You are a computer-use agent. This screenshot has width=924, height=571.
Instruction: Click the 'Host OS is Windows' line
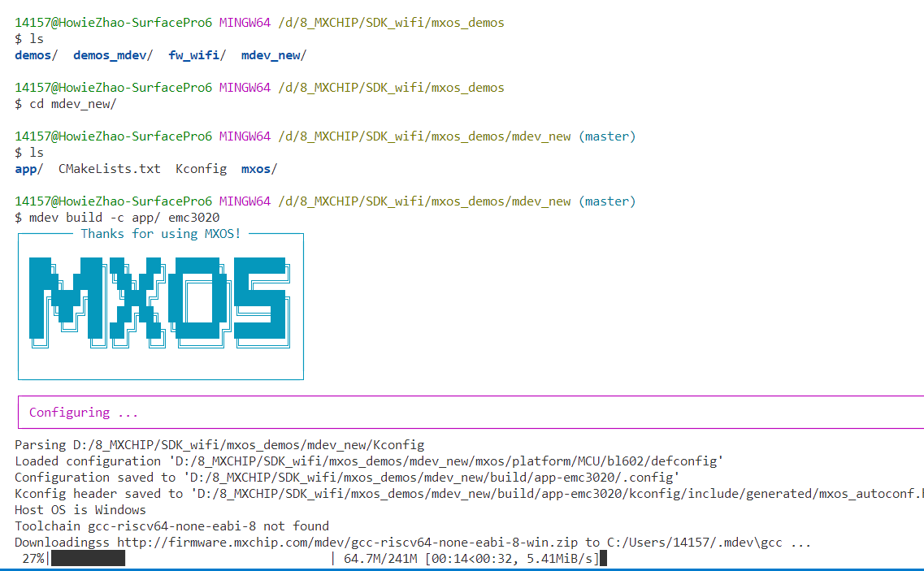tap(80, 510)
